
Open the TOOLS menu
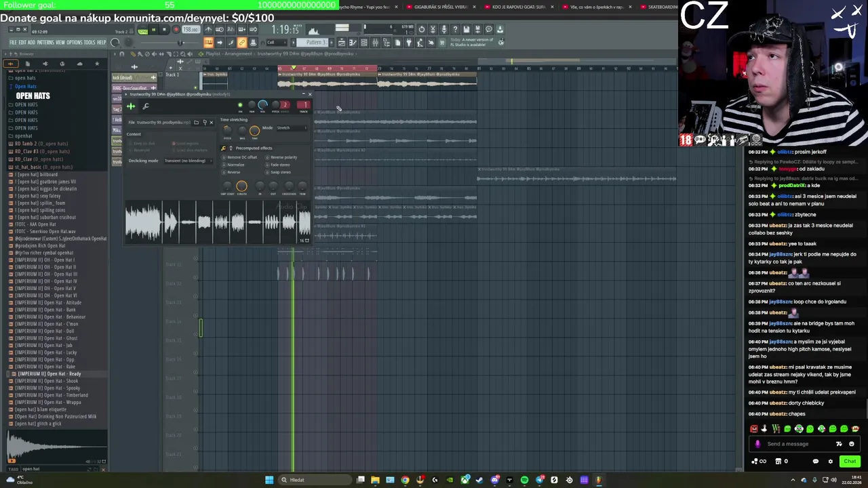tap(90, 43)
